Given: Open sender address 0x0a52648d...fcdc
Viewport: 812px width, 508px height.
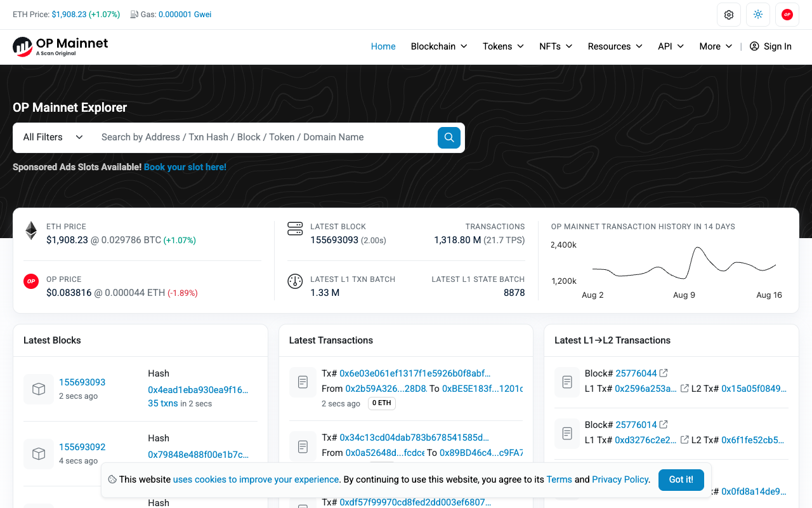Looking at the screenshot, I should [385, 453].
